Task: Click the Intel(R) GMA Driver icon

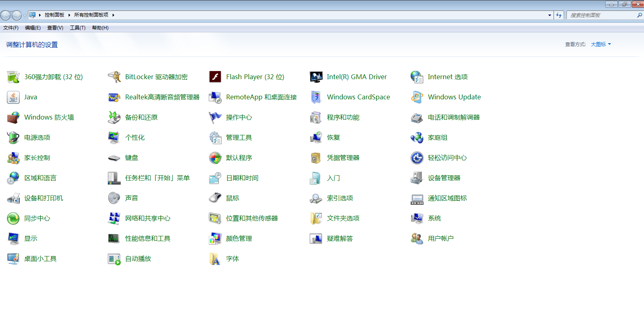Action: pos(316,77)
